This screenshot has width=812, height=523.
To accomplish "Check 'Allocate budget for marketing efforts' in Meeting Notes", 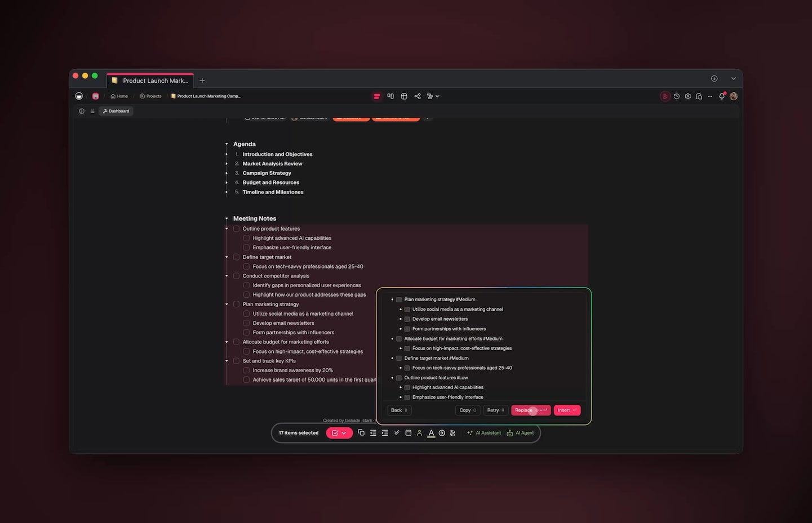I will 237,342.
